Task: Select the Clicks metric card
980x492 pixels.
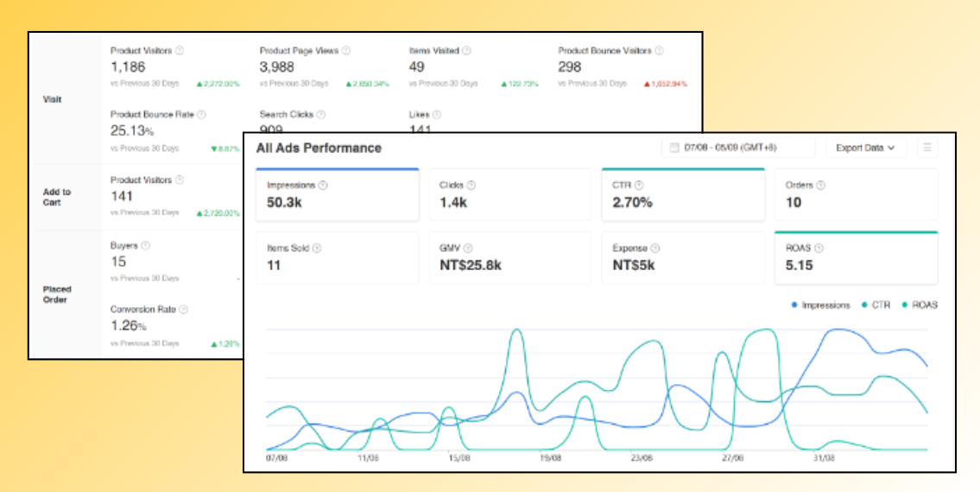Action: coord(509,194)
